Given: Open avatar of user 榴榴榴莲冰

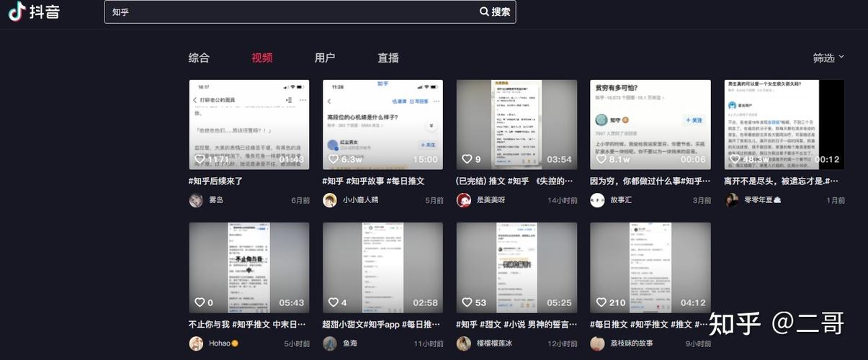Looking at the screenshot, I should 464,343.
